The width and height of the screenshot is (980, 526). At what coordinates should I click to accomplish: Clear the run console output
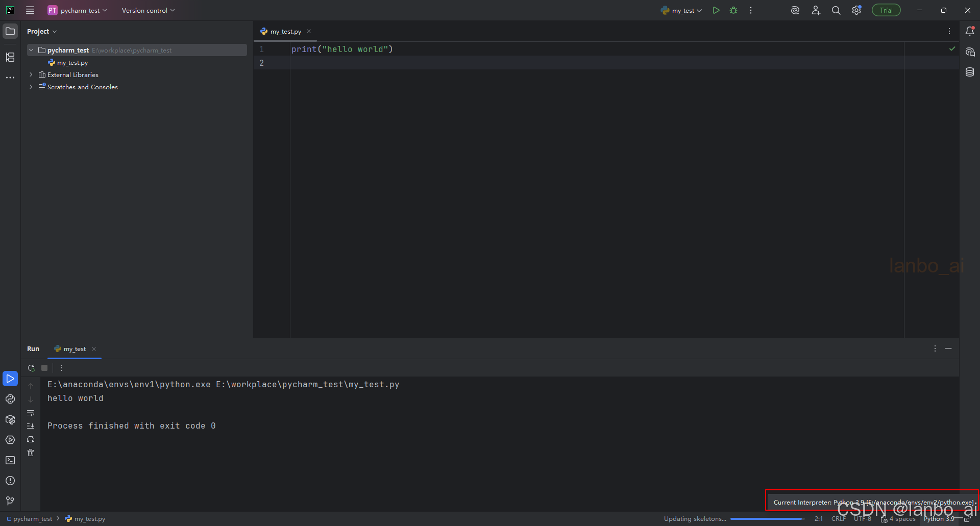31,453
